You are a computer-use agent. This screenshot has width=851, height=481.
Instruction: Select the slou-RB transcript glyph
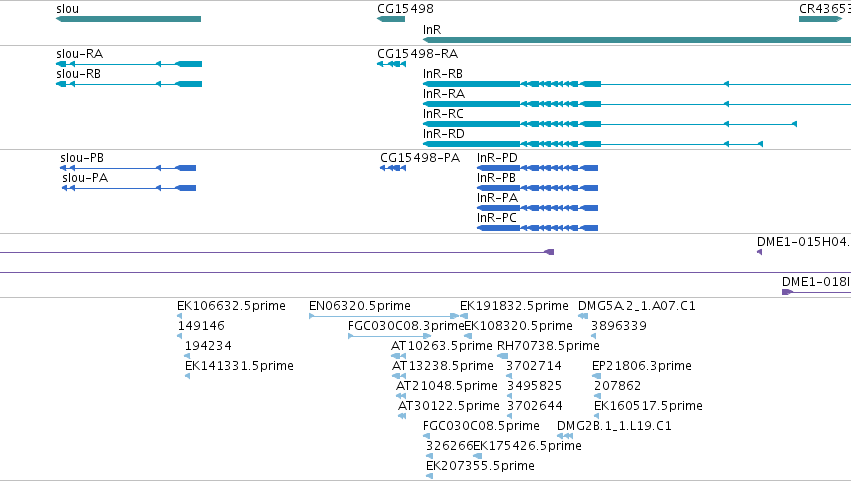(x=129, y=84)
